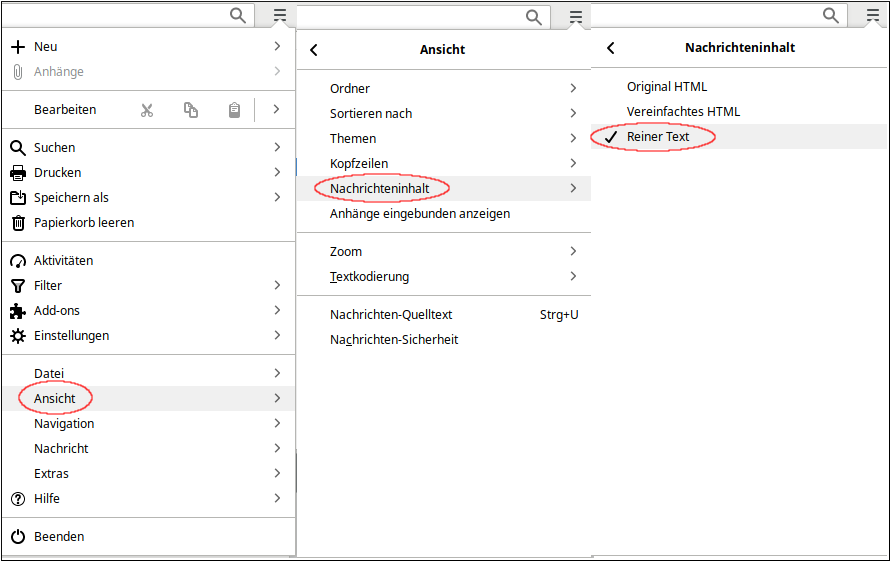
Task: Click the back arrow in Nachrichteninhalt panel
Action: coord(611,48)
